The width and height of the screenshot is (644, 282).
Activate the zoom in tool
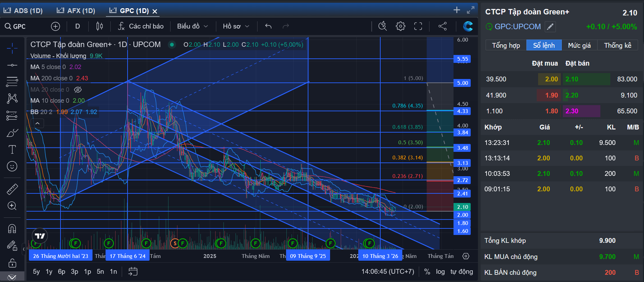point(12,206)
